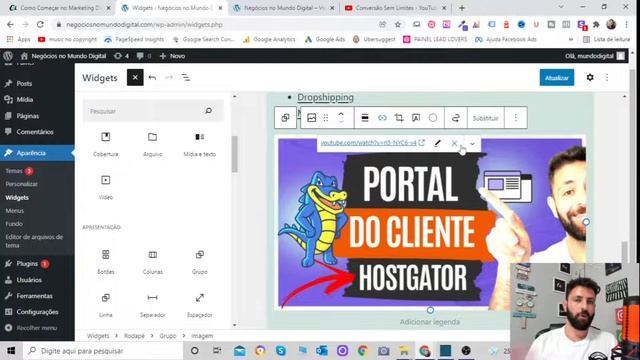The height and width of the screenshot is (360, 640).
Task: Insert a Cobertura block
Action: (x=106, y=144)
